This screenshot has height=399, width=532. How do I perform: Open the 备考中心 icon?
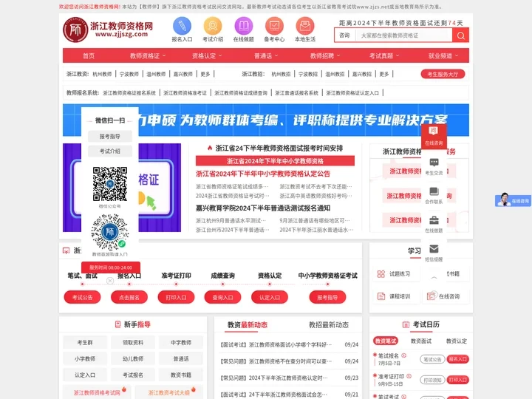coord(274,26)
